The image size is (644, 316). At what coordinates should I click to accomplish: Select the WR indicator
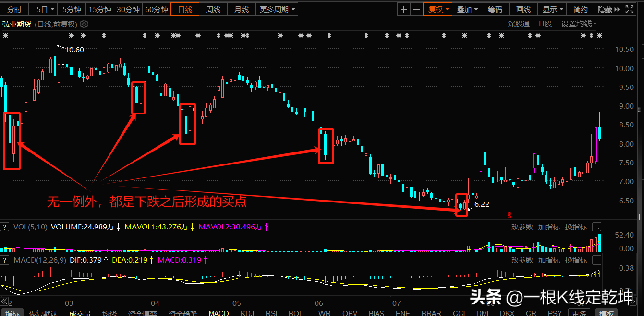(x=324, y=313)
